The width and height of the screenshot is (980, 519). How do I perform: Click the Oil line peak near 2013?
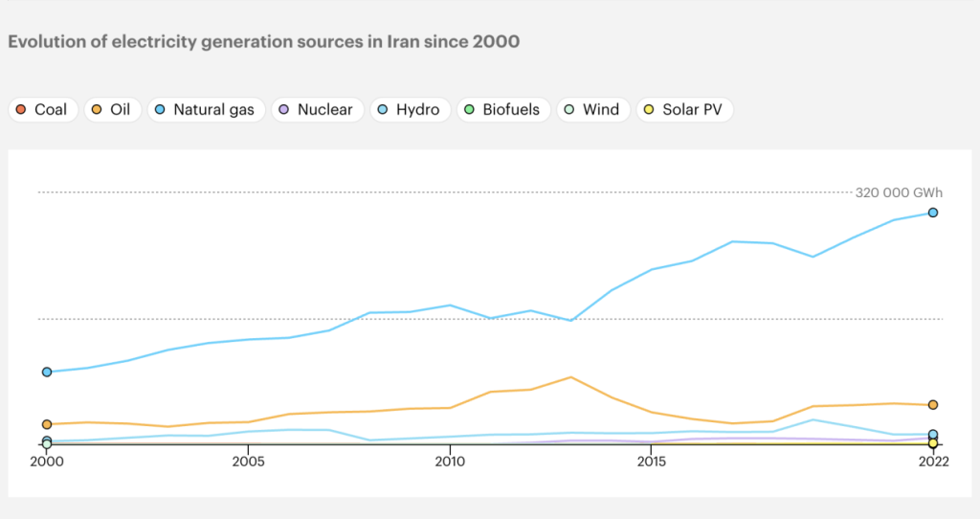tap(570, 377)
